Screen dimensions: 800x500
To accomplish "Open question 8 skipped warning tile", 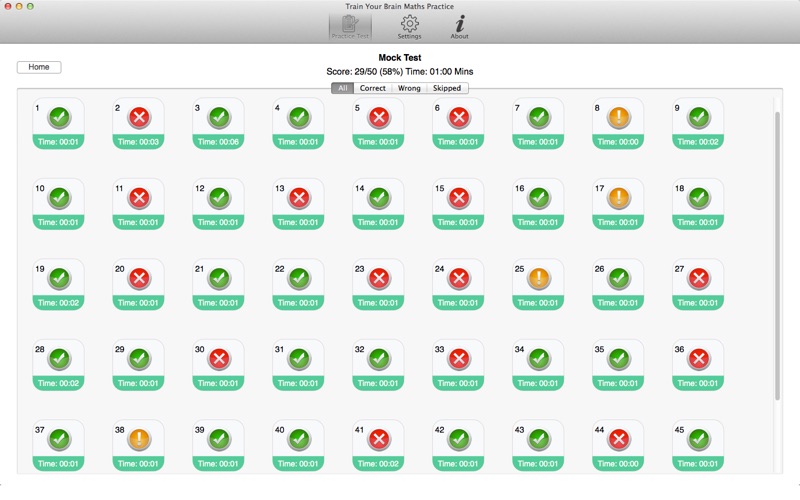I will pos(618,124).
